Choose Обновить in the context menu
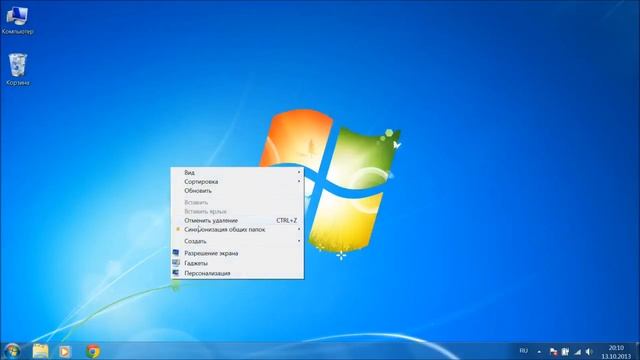 coord(237,191)
